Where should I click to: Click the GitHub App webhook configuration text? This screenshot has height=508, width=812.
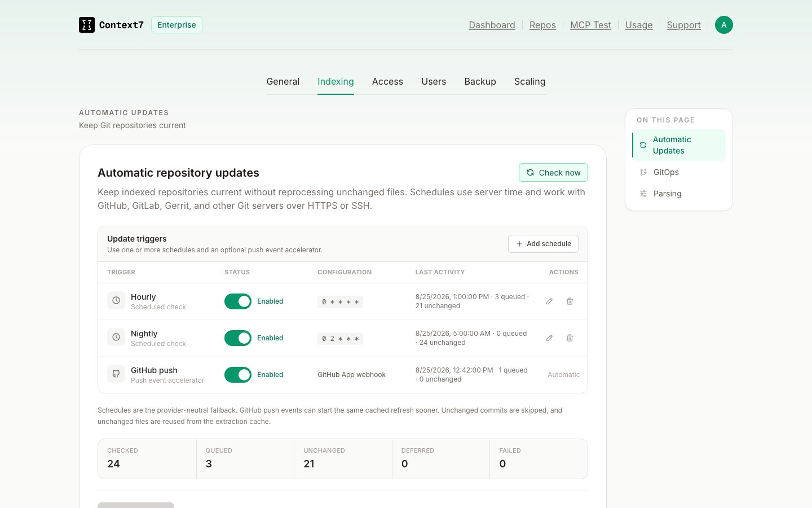[x=351, y=375]
